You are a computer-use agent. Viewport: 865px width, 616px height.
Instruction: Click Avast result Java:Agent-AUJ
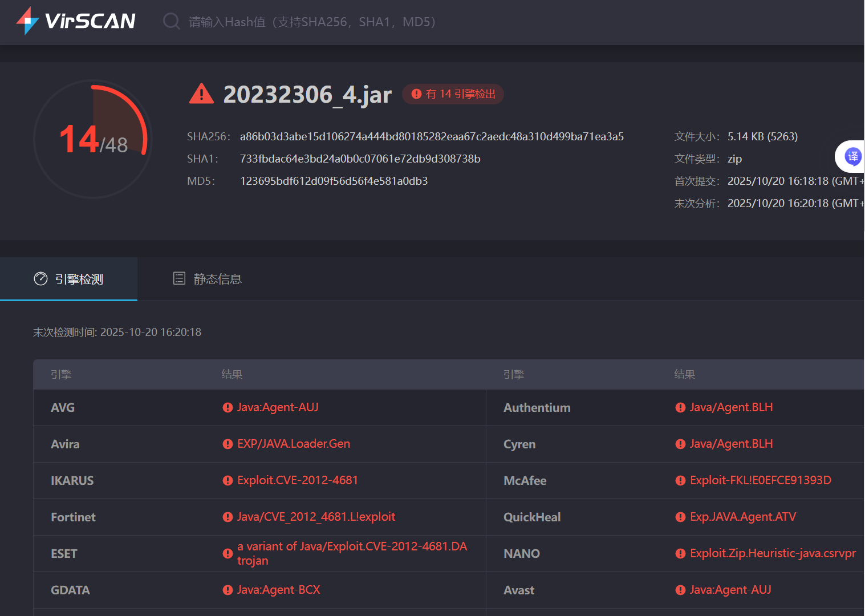click(x=730, y=590)
